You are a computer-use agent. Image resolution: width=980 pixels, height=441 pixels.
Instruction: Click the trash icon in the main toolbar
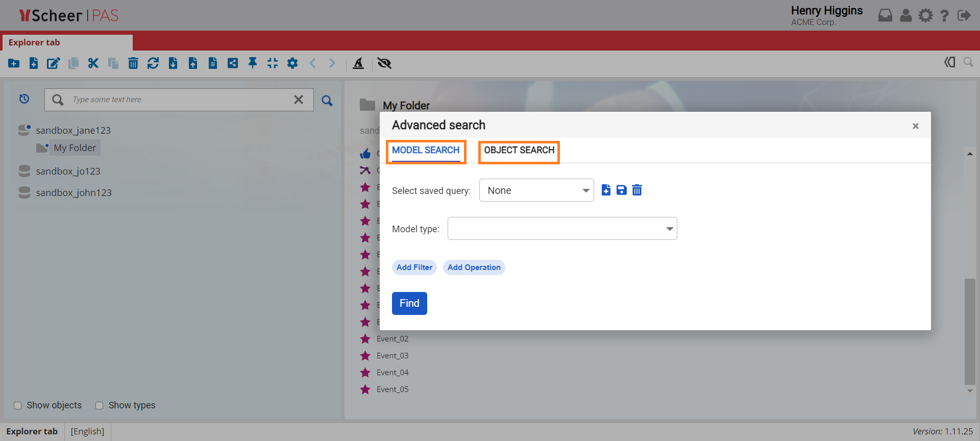133,63
